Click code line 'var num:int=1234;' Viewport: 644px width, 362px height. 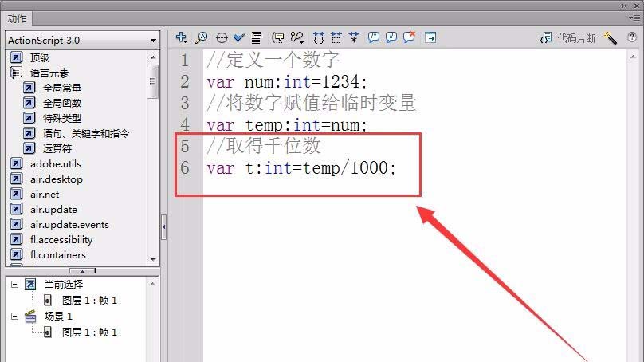click(x=287, y=82)
